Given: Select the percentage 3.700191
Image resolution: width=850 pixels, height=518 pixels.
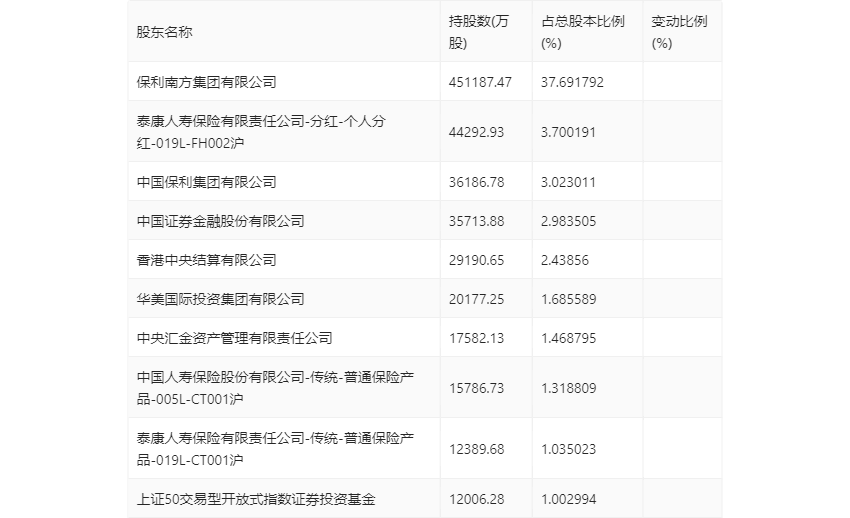Looking at the screenshot, I should coord(569,132).
